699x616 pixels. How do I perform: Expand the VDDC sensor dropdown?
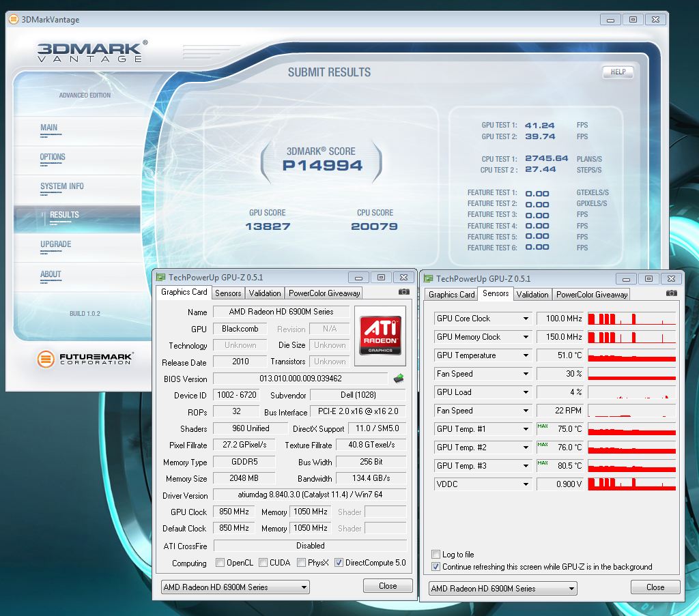(526, 484)
